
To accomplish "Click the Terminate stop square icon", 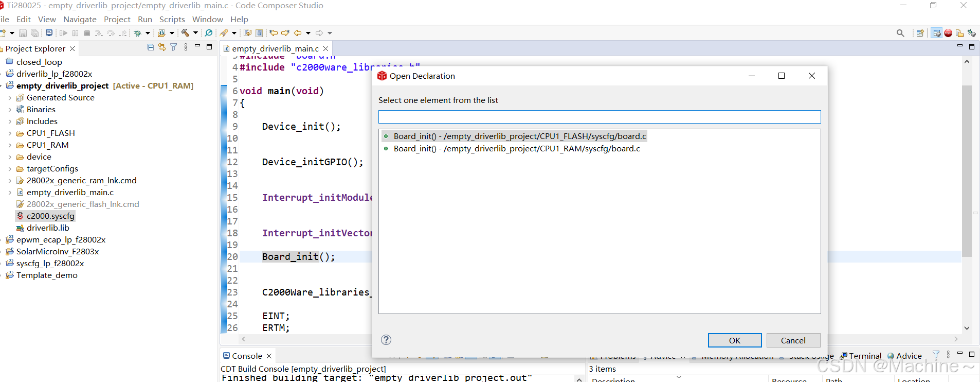I will 87,33.
